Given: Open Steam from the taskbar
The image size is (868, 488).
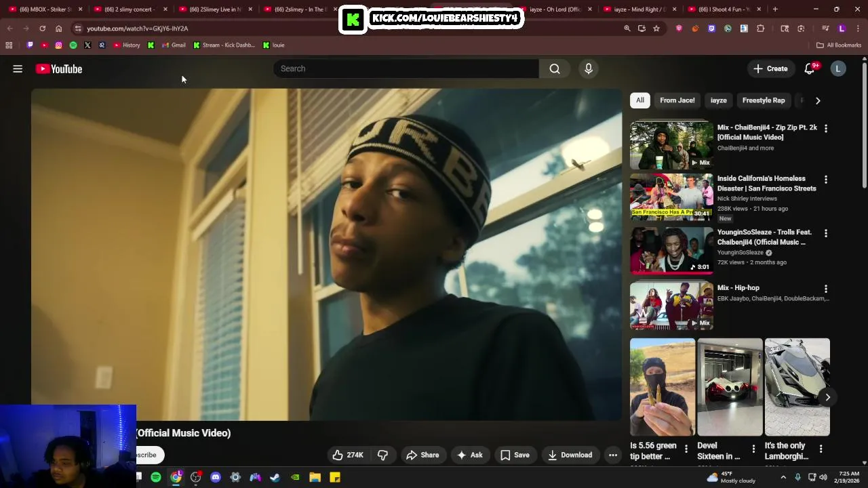Looking at the screenshot, I should coord(275,477).
